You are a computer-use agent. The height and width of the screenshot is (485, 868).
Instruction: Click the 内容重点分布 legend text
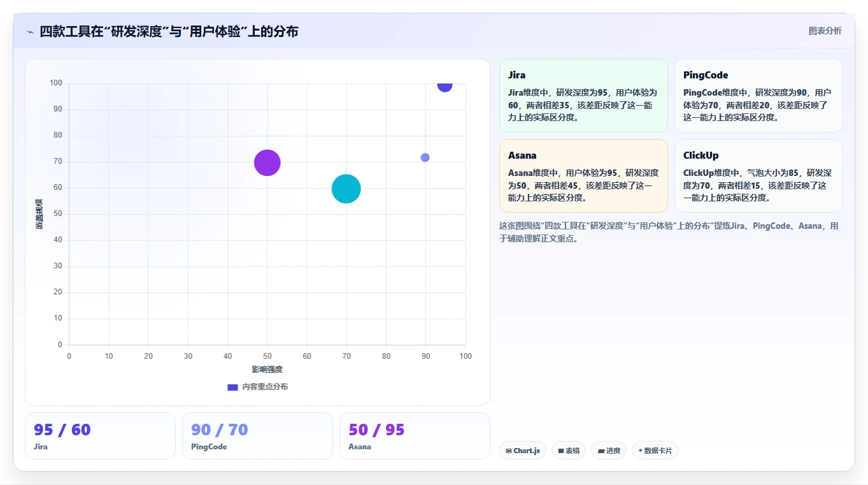265,387
